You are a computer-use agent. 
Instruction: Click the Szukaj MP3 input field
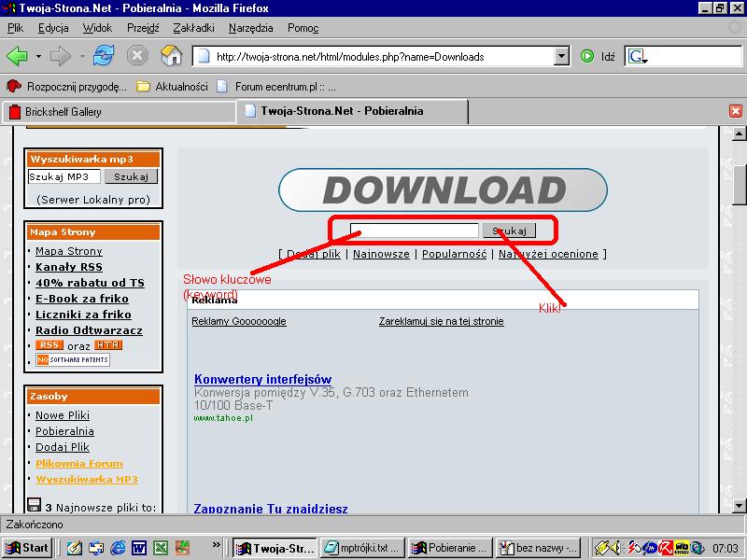click(x=63, y=176)
